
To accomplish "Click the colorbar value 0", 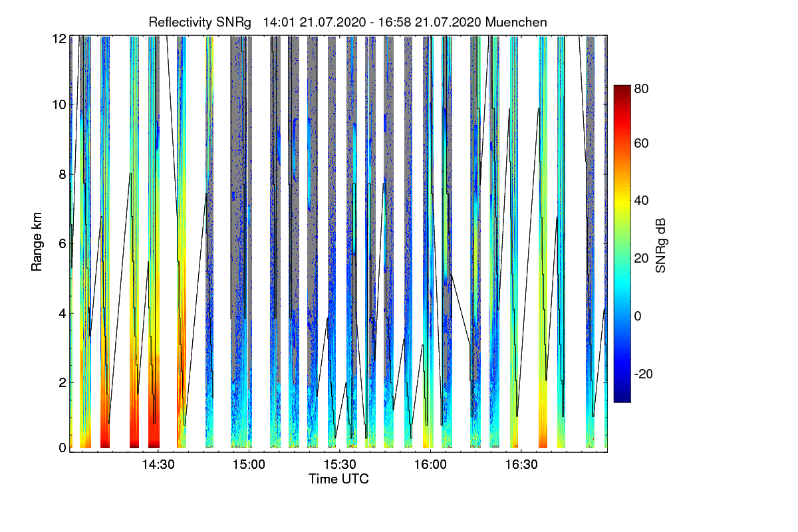I will 639,315.
